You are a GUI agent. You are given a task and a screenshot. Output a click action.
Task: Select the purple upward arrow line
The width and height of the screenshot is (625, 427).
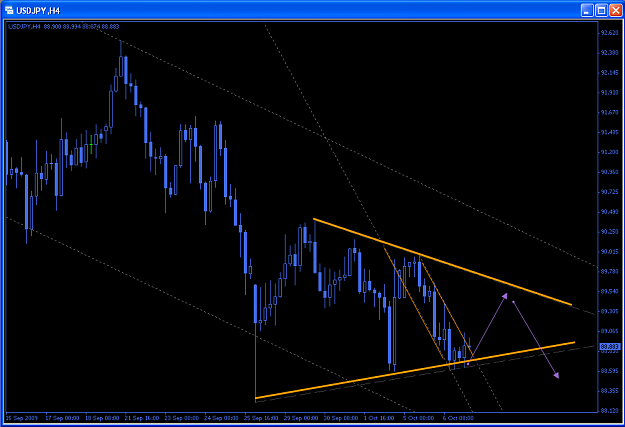pyautogui.click(x=487, y=329)
